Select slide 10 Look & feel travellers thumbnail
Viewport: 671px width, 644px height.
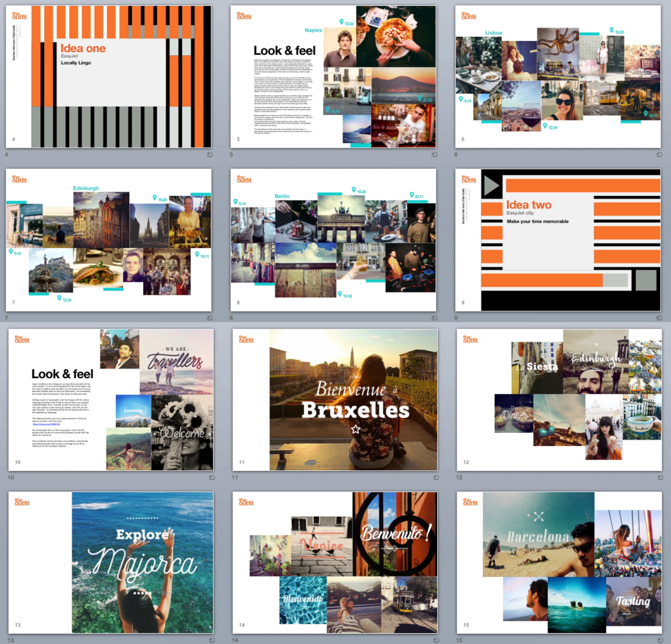coord(111,400)
